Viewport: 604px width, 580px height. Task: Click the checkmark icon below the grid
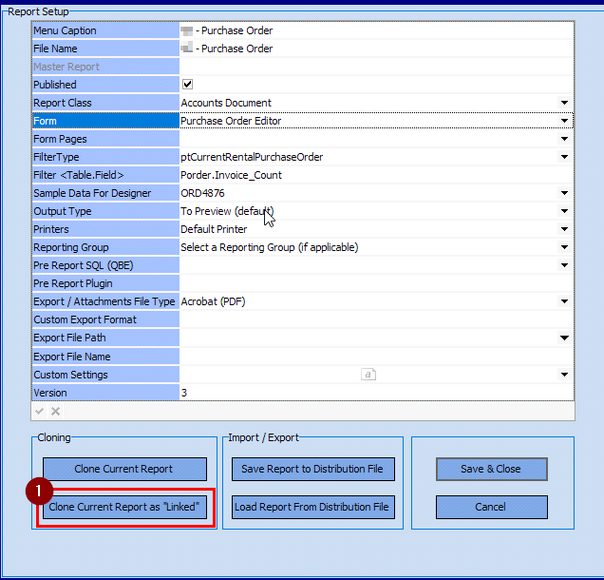tap(40, 411)
